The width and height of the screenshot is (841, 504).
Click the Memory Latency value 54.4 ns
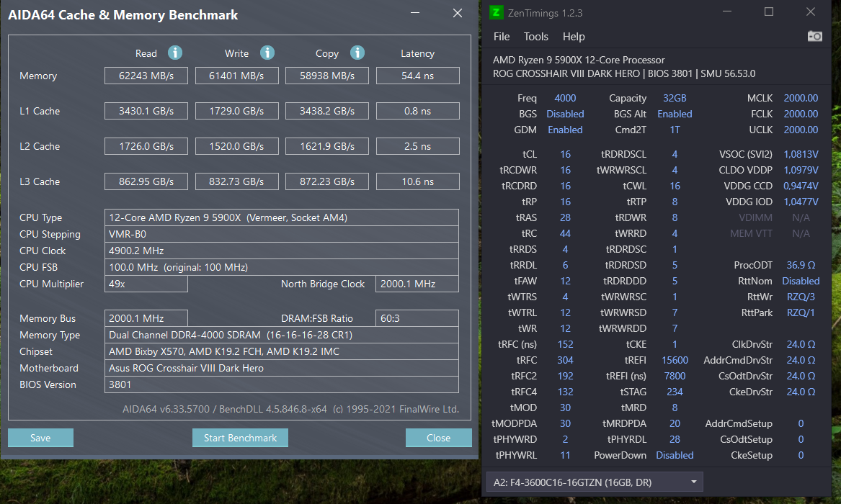(417, 76)
